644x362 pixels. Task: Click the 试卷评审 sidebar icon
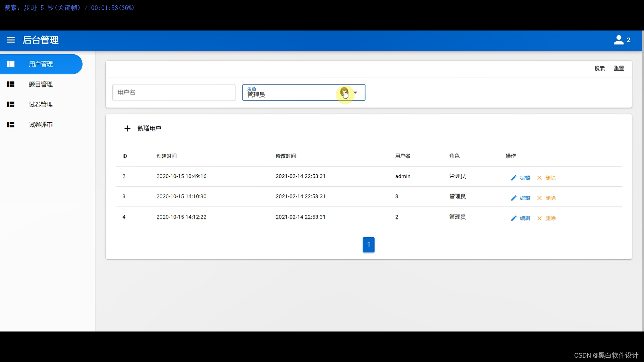point(11,125)
